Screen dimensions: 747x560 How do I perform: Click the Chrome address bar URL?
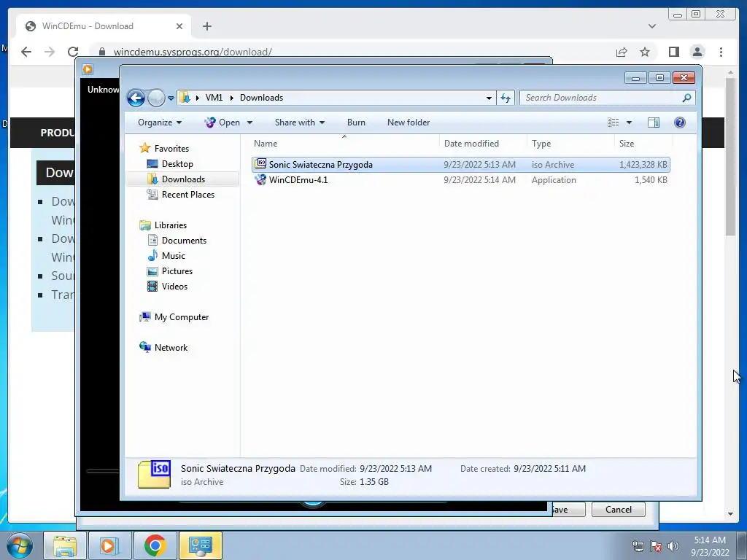pos(193,52)
